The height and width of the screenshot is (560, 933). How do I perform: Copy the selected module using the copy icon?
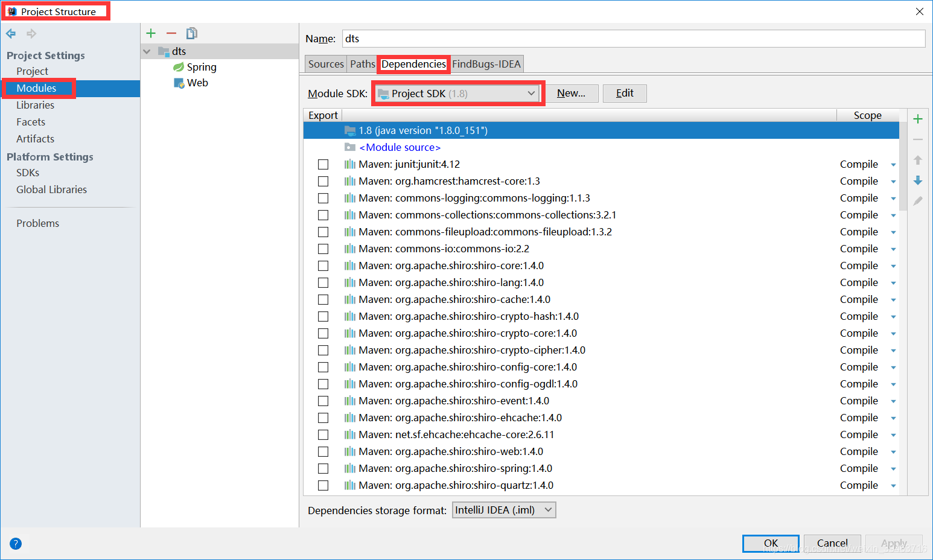192,33
